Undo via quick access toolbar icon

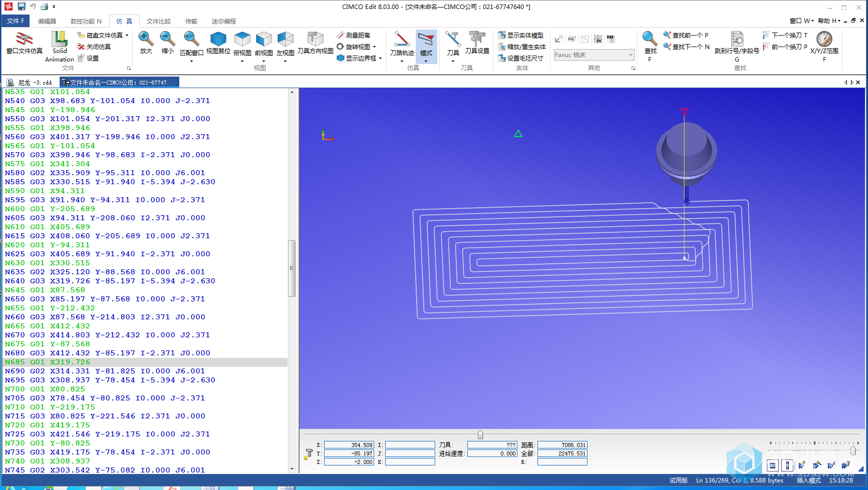(x=33, y=7)
